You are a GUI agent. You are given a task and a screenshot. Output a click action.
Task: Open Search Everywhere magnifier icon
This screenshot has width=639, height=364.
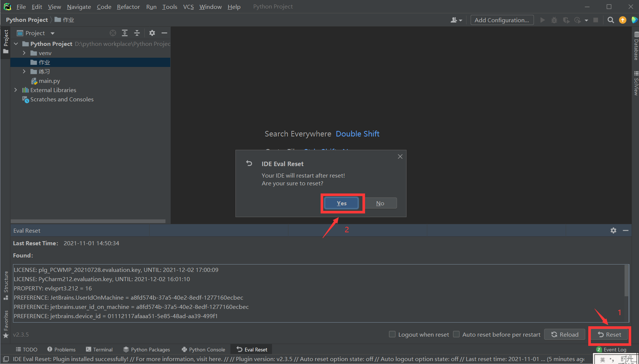(611, 20)
